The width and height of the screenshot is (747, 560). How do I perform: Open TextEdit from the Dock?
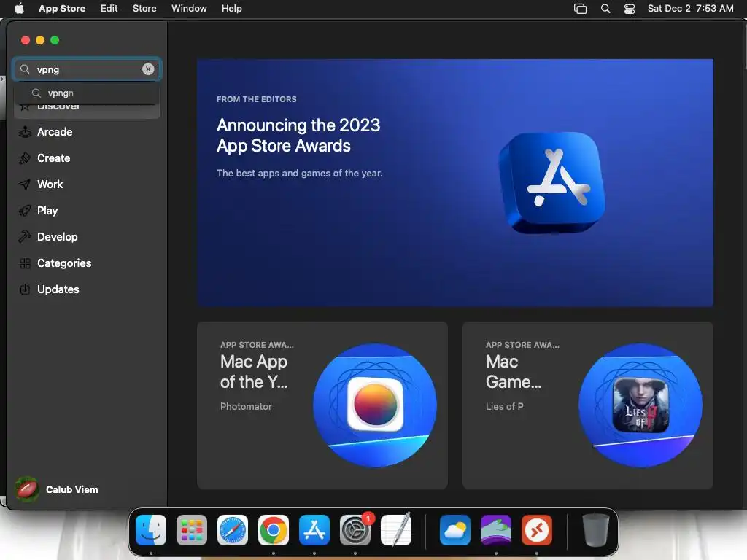click(396, 530)
